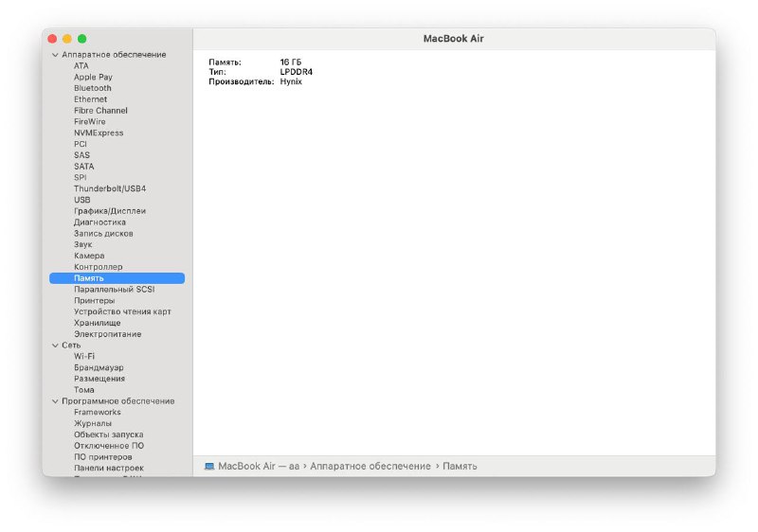Screen dimensions: 758x532
Task: Minimize window with yellow button
Action: 67,39
